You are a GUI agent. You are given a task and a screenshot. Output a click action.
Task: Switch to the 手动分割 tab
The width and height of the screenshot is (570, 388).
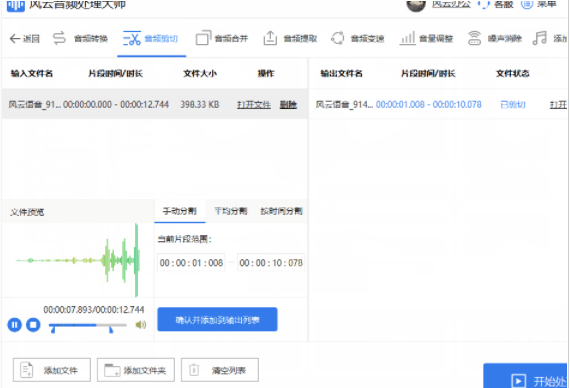pyautogui.click(x=180, y=211)
